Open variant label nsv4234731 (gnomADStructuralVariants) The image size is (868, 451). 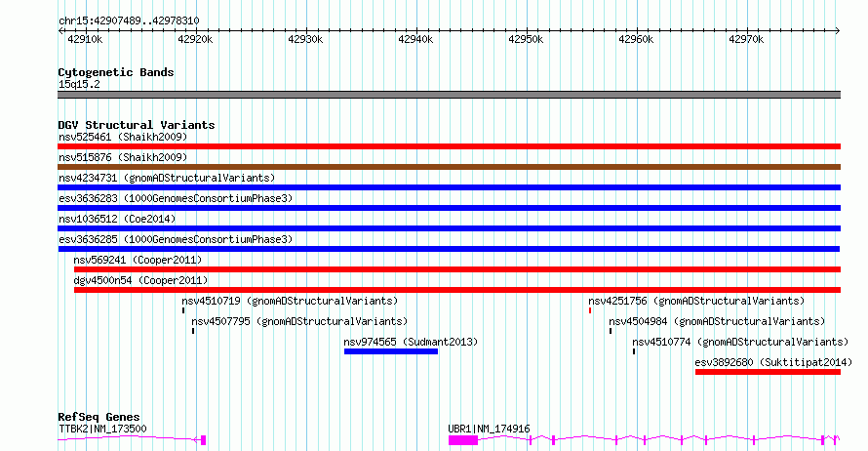coord(167,178)
